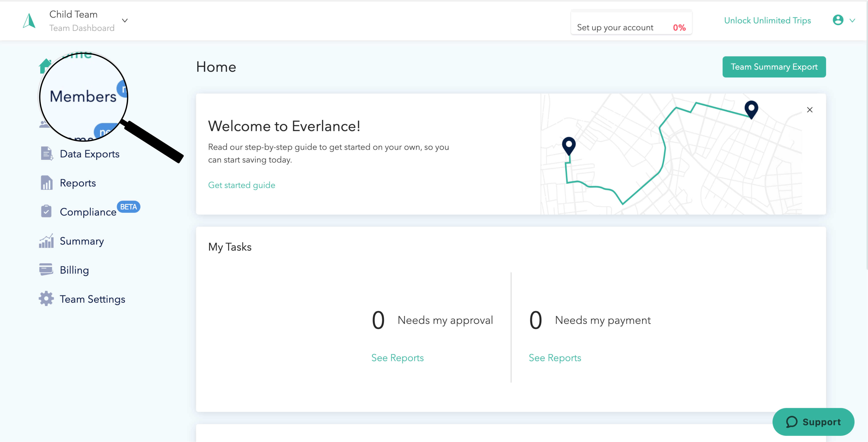Click the Everlance logo icon

tap(29, 21)
